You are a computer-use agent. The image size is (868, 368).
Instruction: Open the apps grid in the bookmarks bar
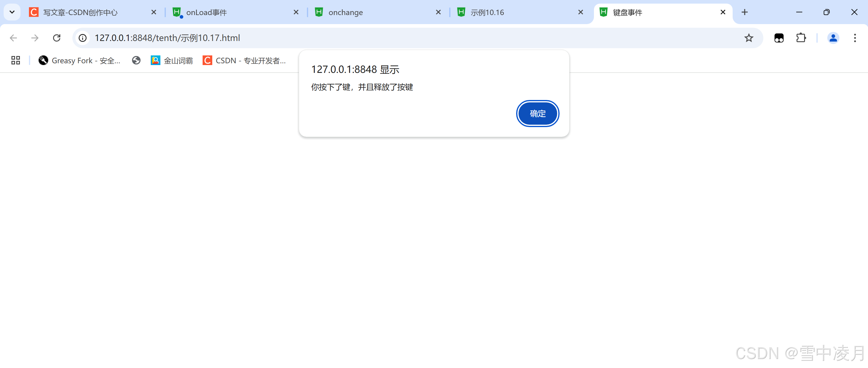(15, 60)
